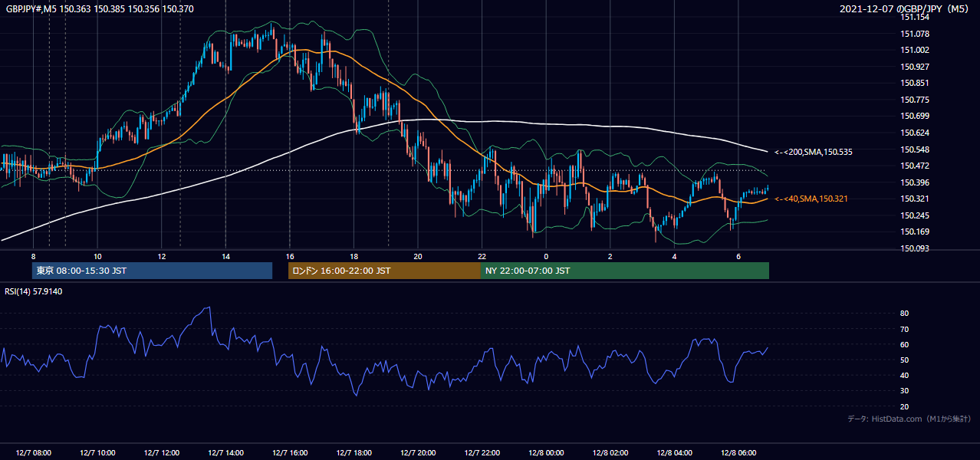Screen dimensions: 980x460
Task: Click price level 150.927 on the axis
Action: tap(914, 67)
